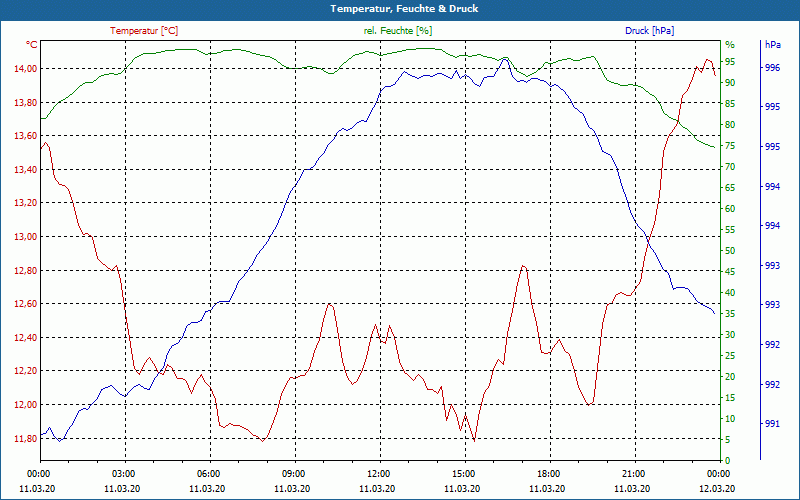Click the '13,20' temperature axis value
This screenshot has width=800, height=500.
(26, 203)
